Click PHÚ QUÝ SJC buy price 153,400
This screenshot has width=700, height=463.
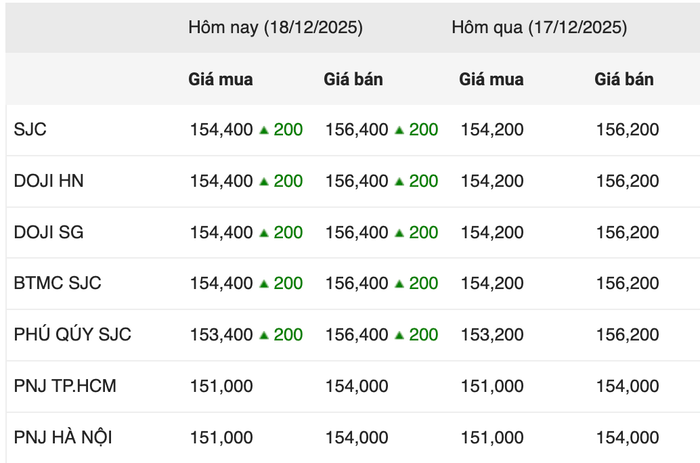pyautogui.click(x=221, y=335)
